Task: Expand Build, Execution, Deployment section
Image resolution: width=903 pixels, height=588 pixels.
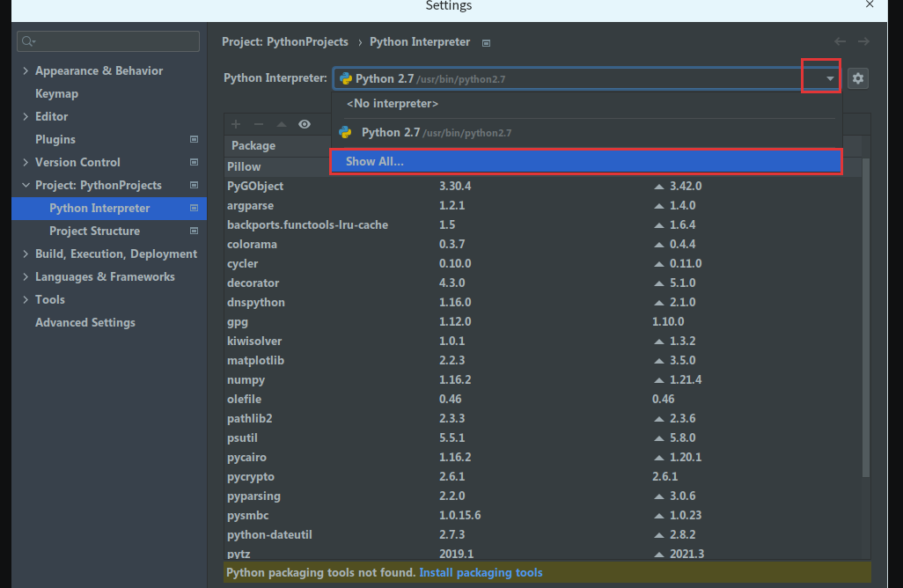Action: pos(26,254)
